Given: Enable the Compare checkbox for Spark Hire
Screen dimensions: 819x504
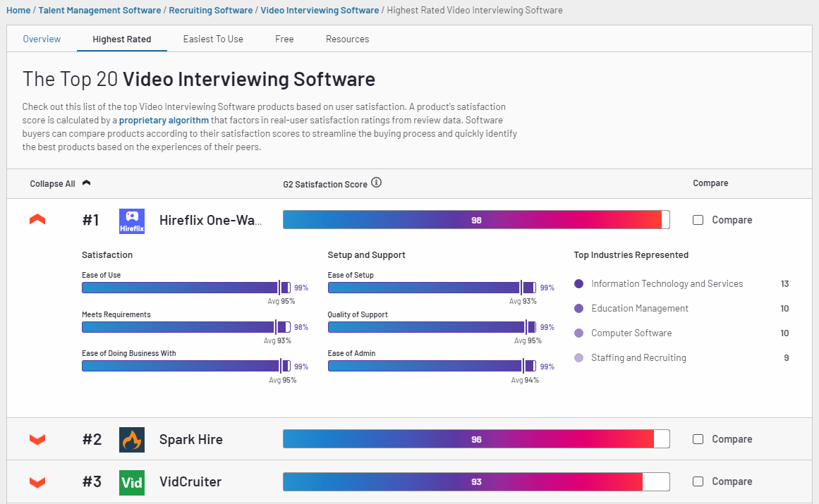Looking at the screenshot, I should (698, 438).
